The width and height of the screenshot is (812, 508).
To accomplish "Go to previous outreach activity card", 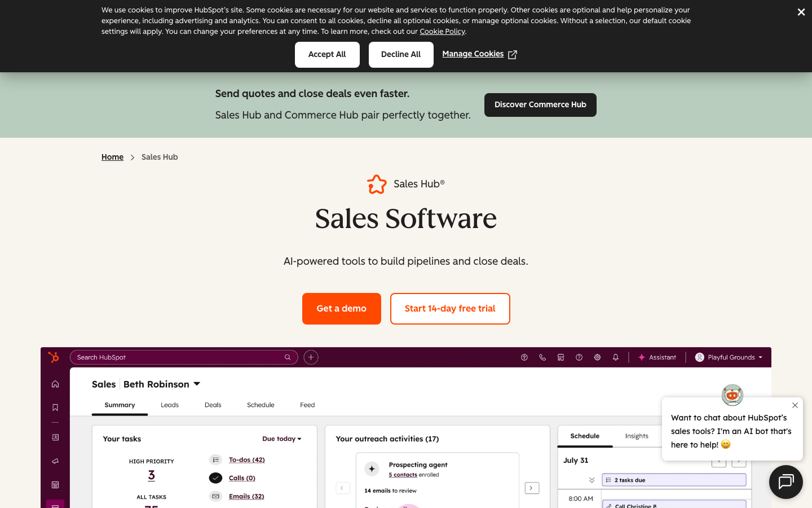I will 343,488.
